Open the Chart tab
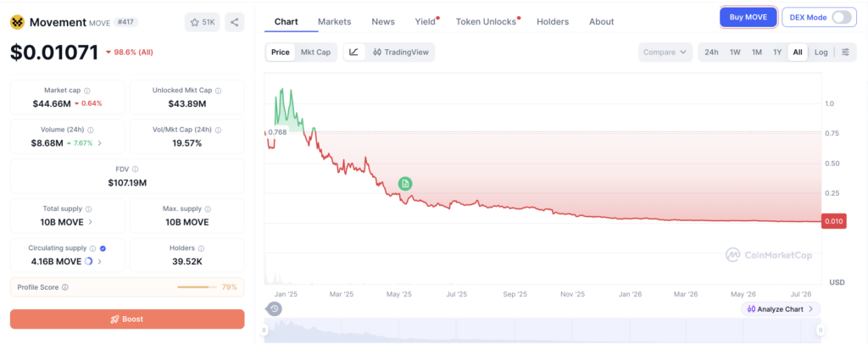868x344 pixels. click(287, 21)
